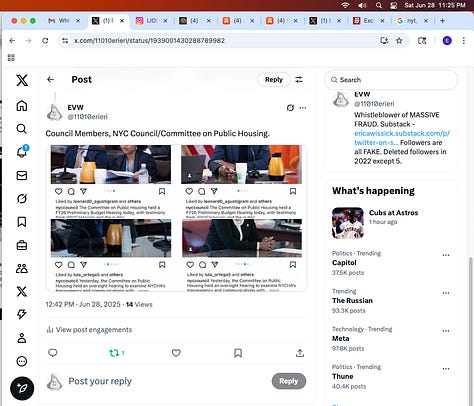Bookmark this page with star icon
The height and width of the screenshot is (406, 474).
399,41
